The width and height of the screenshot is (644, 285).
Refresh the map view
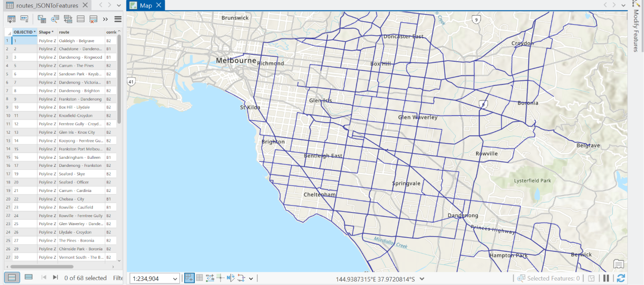point(621,278)
